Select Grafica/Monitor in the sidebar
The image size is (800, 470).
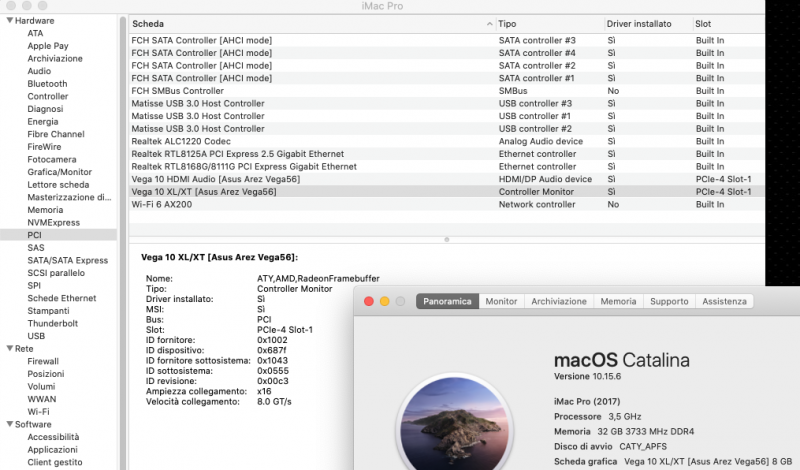[x=60, y=172]
